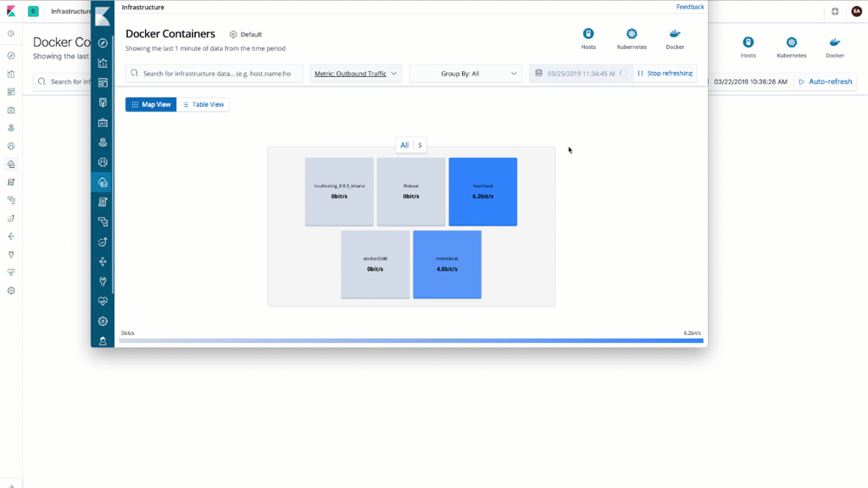
Task: Open Management gear in the dark sidebar
Action: click(103, 321)
